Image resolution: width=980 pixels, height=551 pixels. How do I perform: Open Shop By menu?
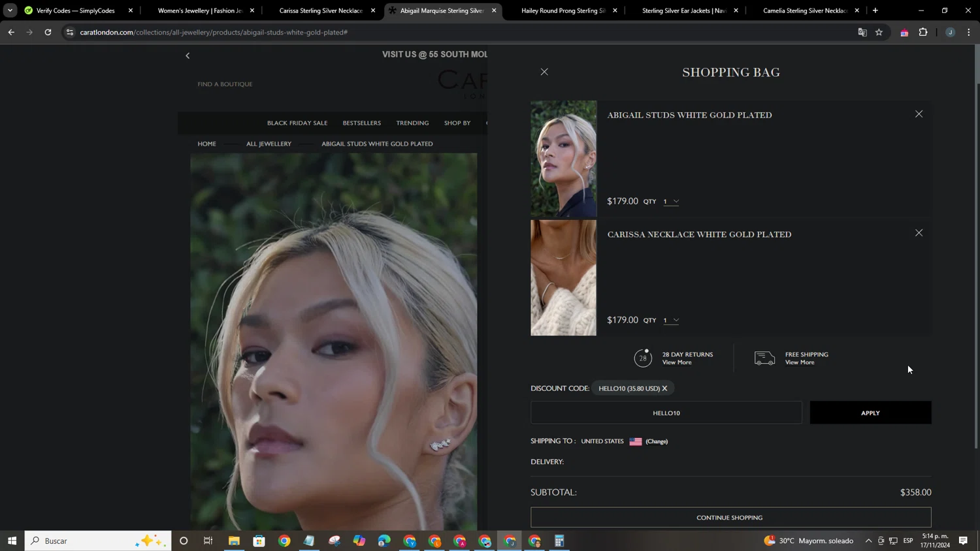(457, 123)
